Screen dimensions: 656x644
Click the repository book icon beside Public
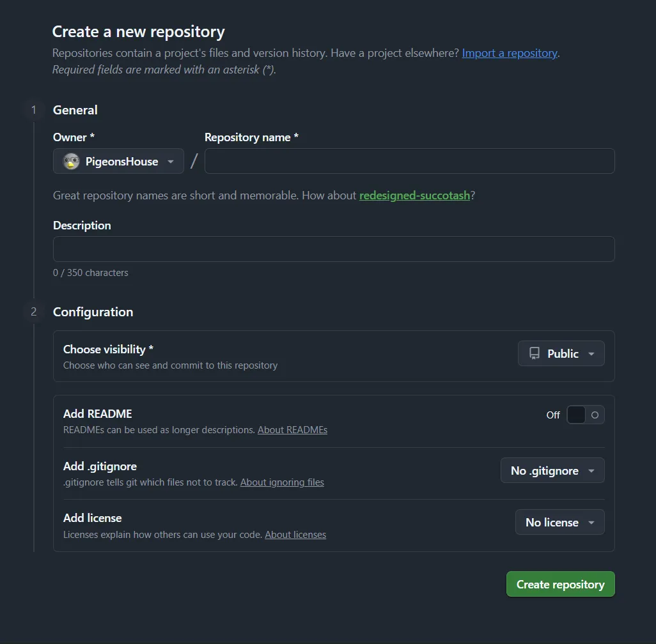point(535,353)
